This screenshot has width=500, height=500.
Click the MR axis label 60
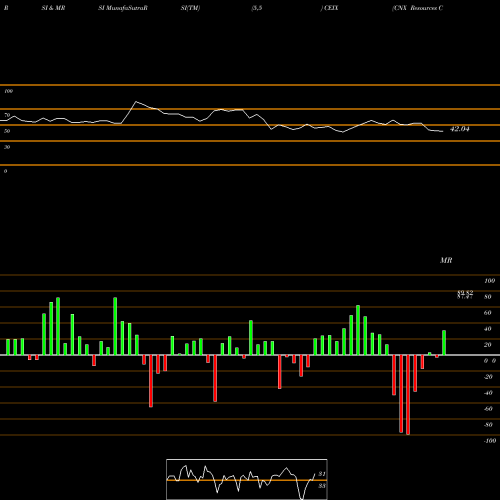[x=487, y=313]
